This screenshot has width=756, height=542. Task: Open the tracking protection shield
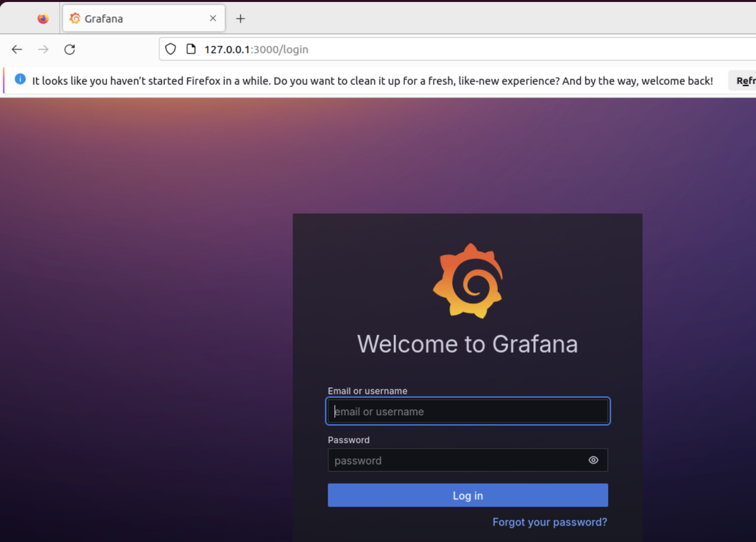170,49
